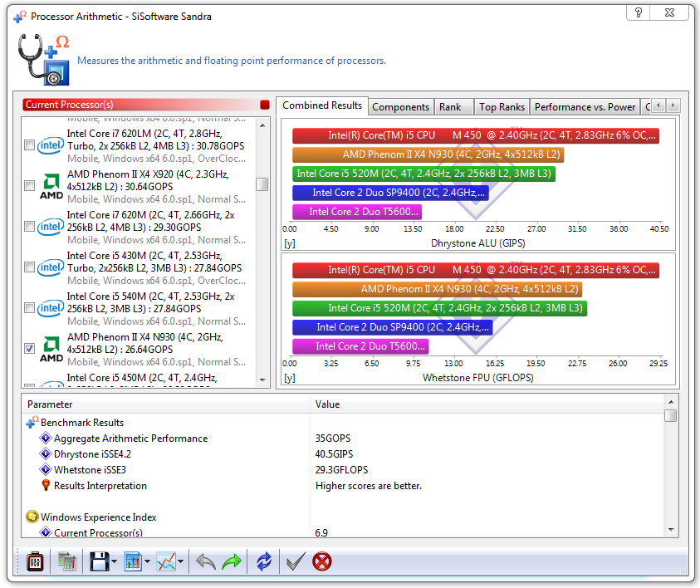The width and height of the screenshot is (700, 588).
Task: Check the Intel Core i7 620LM checkbox
Action: tap(29, 145)
